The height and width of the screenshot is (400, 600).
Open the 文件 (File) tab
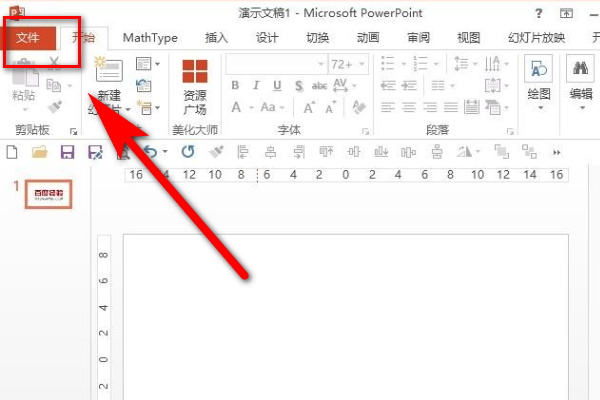coord(27,38)
